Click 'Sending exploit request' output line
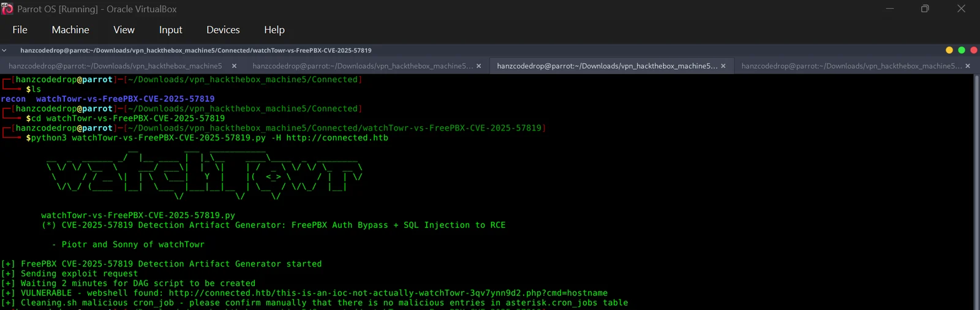This screenshot has width=980, height=310. pyautogui.click(x=69, y=274)
